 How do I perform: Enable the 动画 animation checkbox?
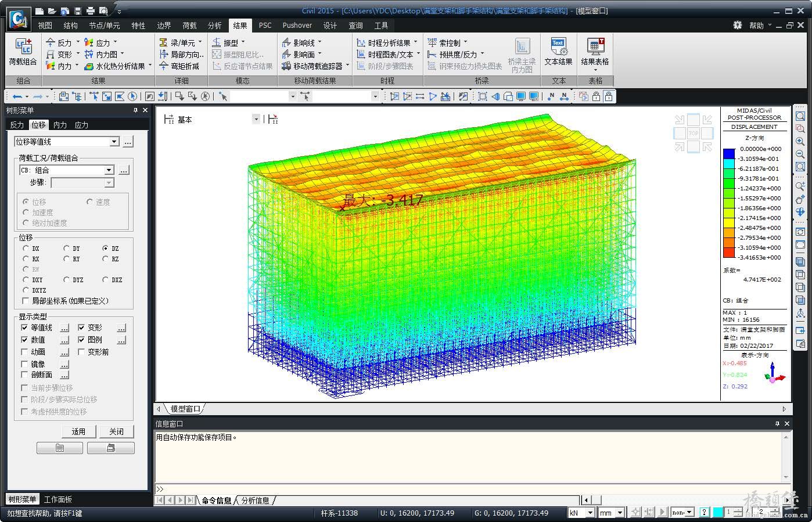[24, 352]
